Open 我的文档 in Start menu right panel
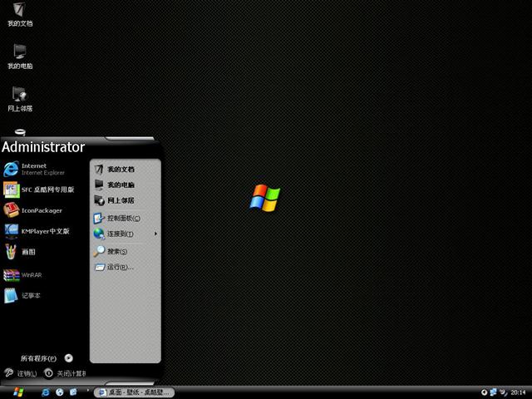532x399 pixels. coord(125,169)
